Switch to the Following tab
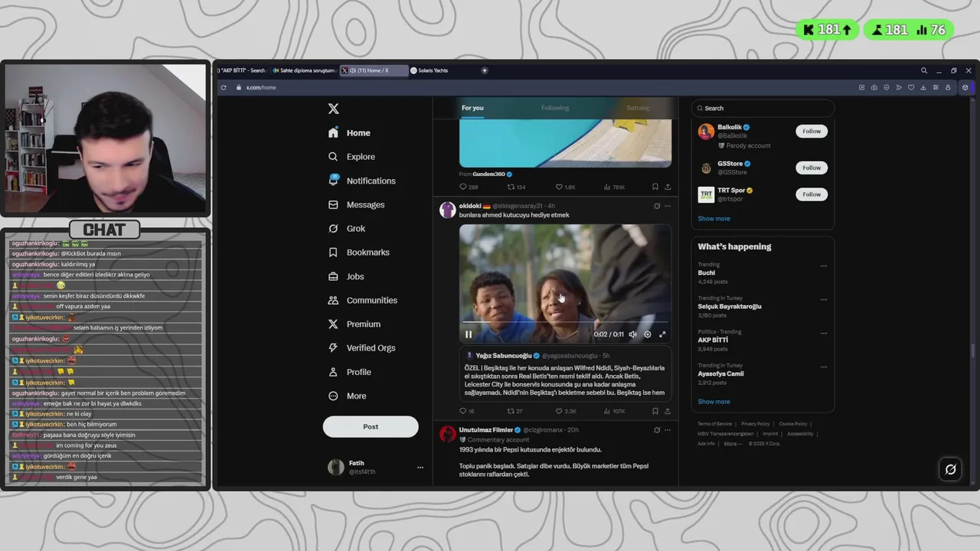This screenshot has width=980, height=551. [x=555, y=108]
